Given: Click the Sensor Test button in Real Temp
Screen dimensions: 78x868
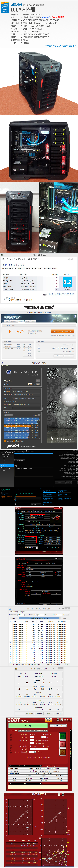Looking at the screenshot, I should pyautogui.click(x=29, y=713).
